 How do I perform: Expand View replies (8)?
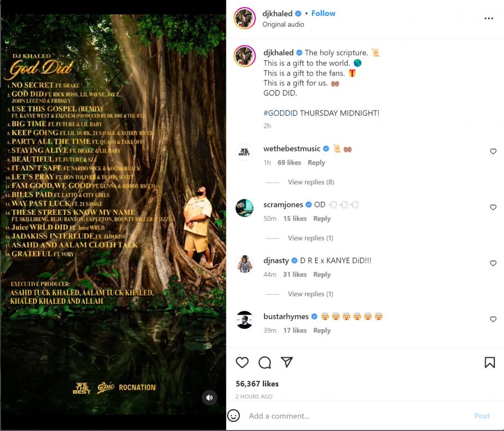tap(311, 182)
